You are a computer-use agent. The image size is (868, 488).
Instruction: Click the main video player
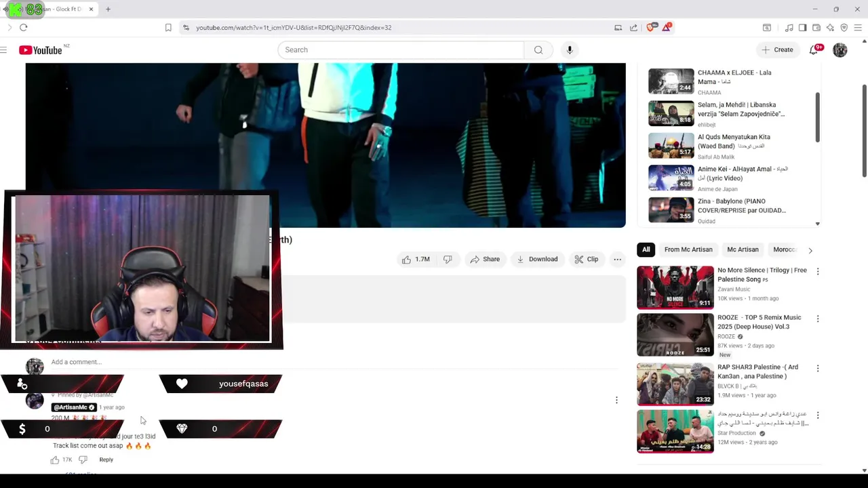pos(325,146)
